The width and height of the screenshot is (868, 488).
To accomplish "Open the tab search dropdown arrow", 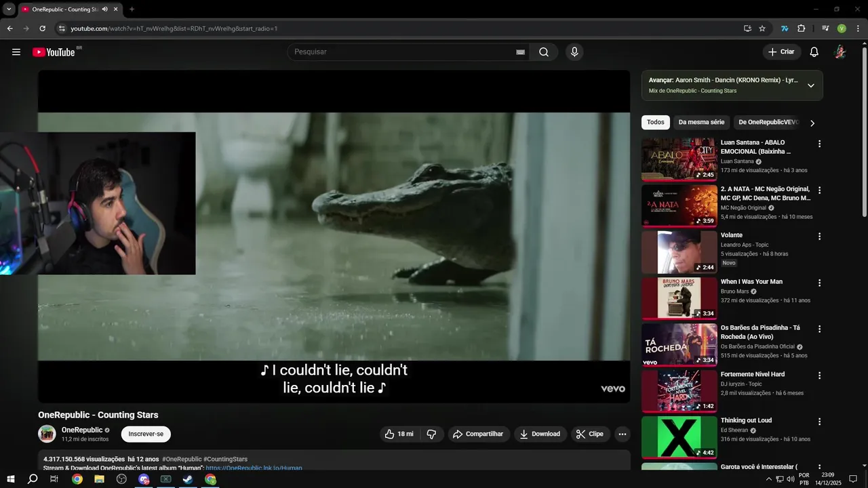I will pyautogui.click(x=9, y=9).
